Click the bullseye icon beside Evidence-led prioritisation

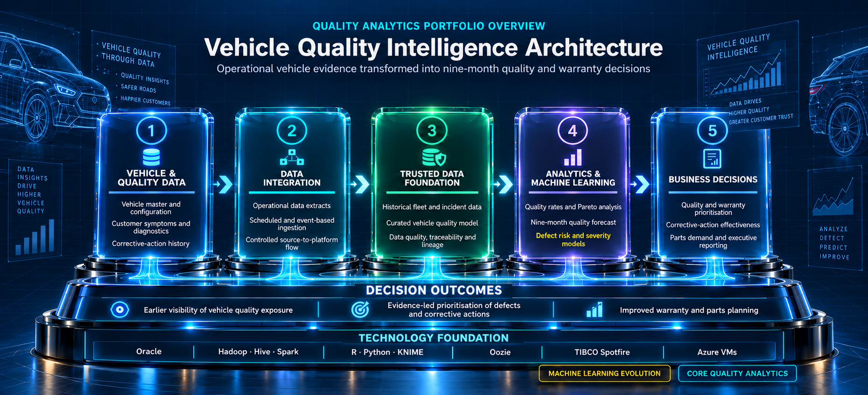(x=360, y=310)
